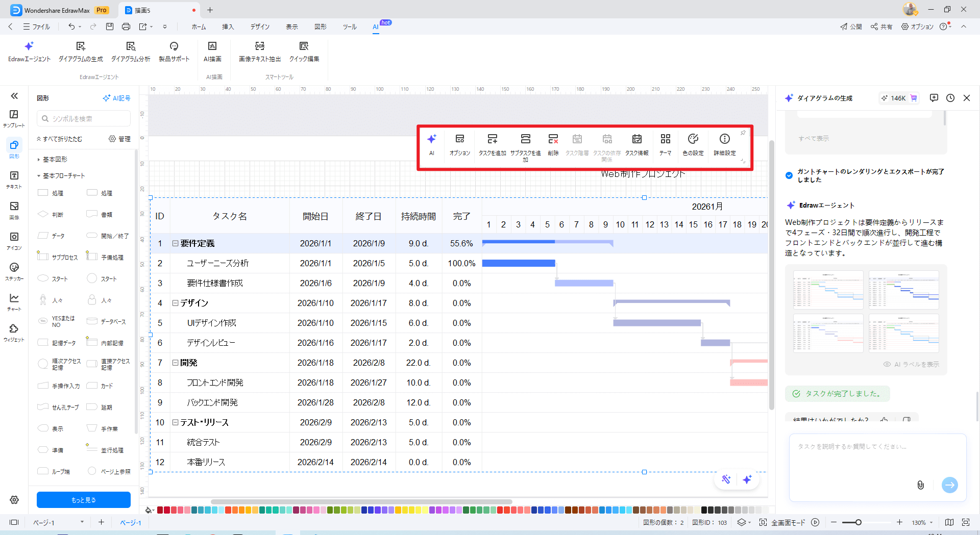Collapse the デザイン task group

coord(175,303)
